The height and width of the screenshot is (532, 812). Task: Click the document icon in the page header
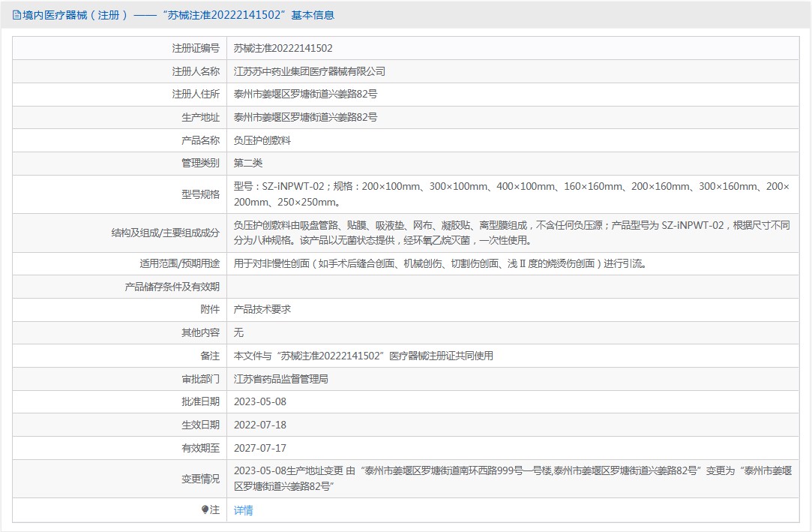(x=16, y=15)
